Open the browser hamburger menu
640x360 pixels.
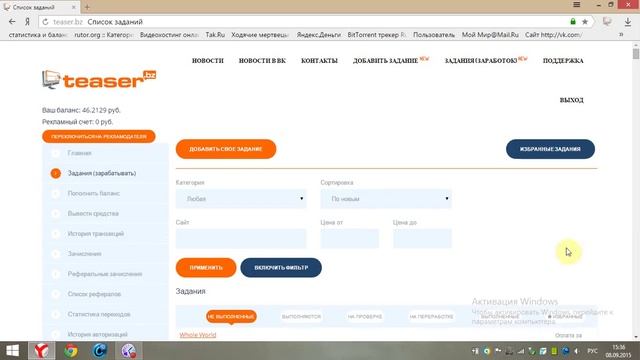tap(576, 4)
